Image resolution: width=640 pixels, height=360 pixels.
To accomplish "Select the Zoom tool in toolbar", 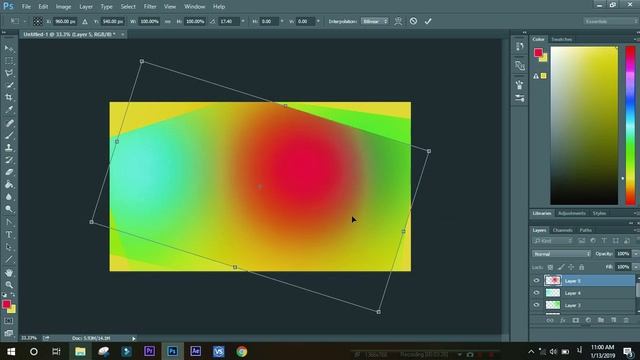I will 9,284.
